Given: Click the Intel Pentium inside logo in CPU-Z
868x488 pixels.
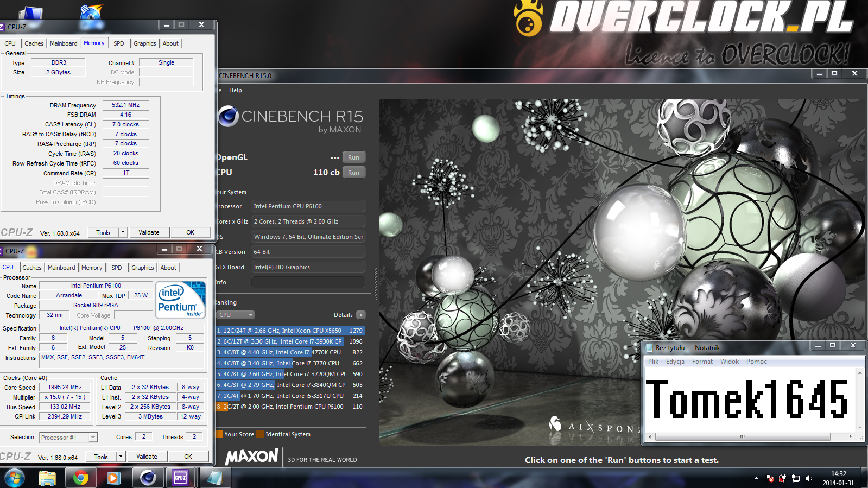Looking at the screenshot, I should 181,299.
